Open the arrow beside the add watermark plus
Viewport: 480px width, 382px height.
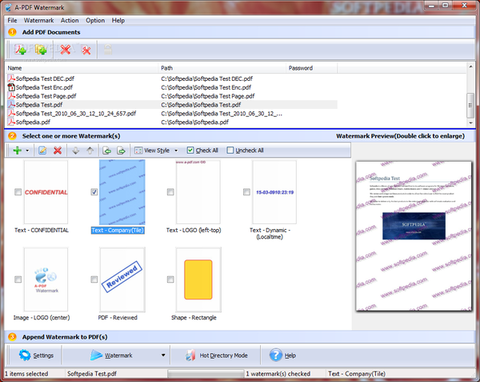click(27, 151)
